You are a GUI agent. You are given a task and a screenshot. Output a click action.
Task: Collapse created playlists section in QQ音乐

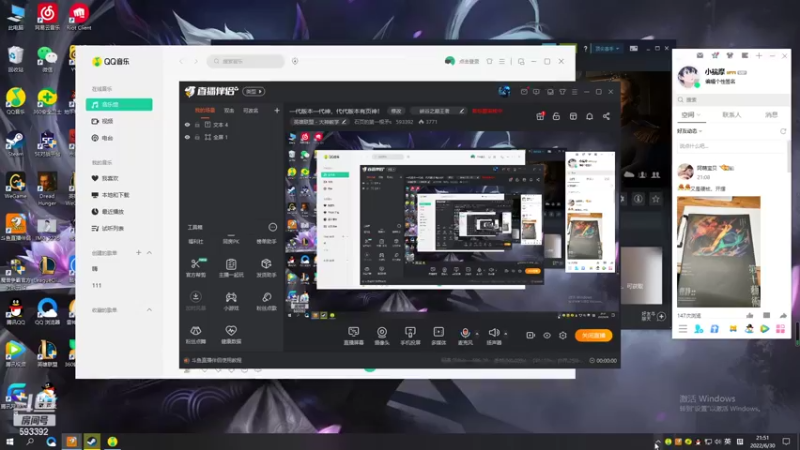pos(149,253)
